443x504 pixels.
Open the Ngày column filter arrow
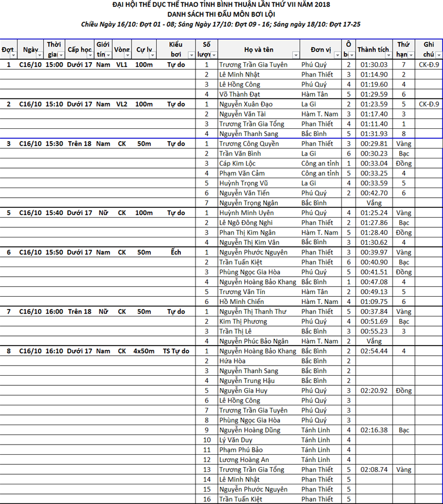(x=40, y=55)
